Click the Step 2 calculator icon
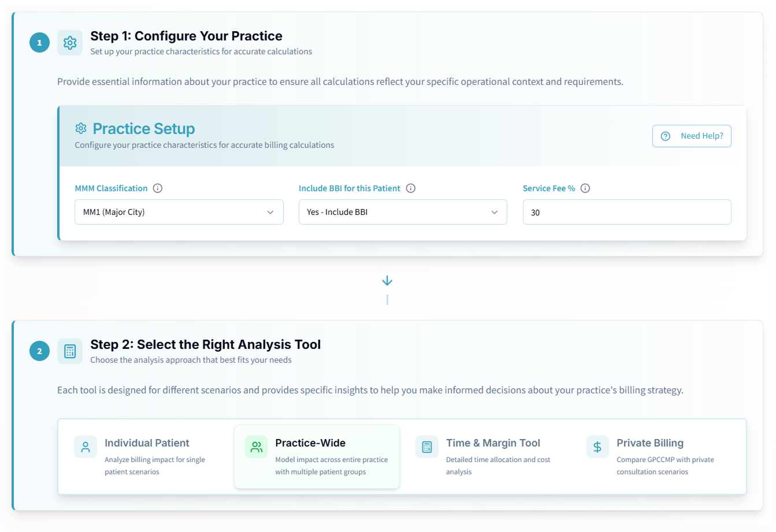The height and width of the screenshot is (532, 776). coord(70,351)
